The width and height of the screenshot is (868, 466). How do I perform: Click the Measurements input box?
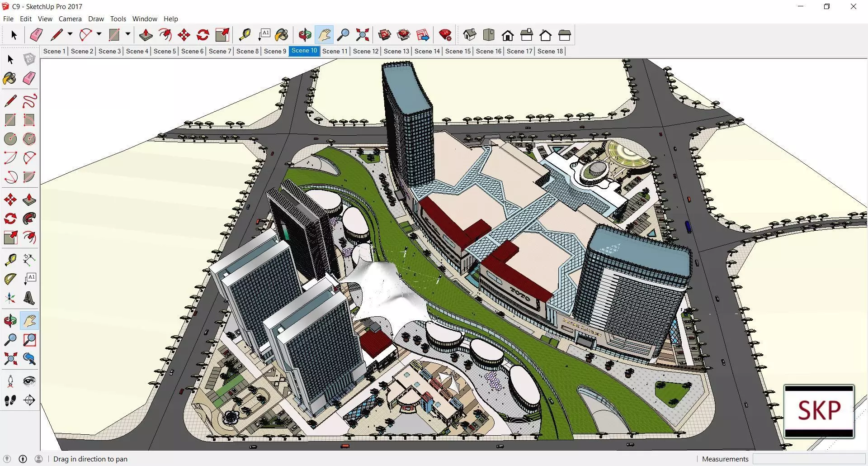pyautogui.click(x=809, y=459)
